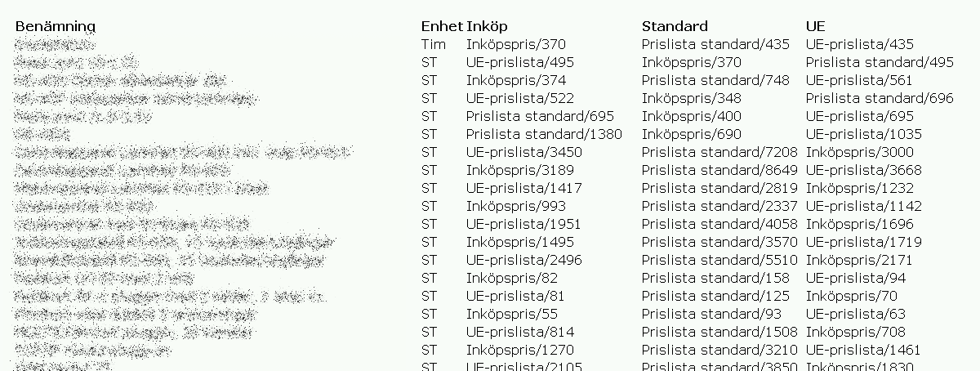The height and width of the screenshot is (371, 980).
Task: Select the Prislista standard/1380 cell
Action: 544,134
